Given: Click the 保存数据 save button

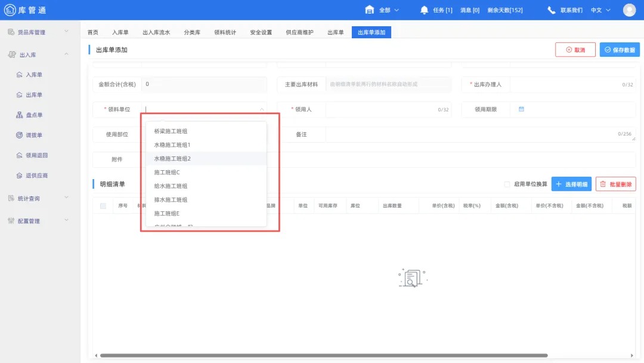Looking at the screenshot, I should pyautogui.click(x=620, y=50).
